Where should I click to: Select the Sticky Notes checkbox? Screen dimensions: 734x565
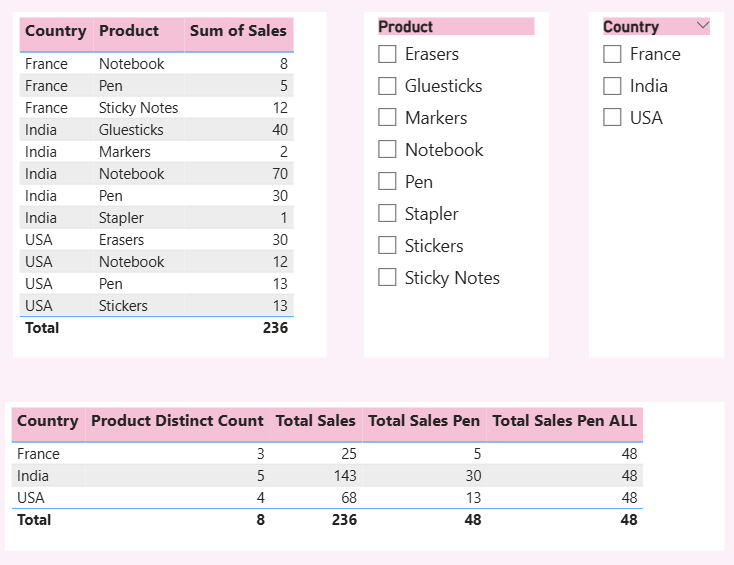[387, 278]
